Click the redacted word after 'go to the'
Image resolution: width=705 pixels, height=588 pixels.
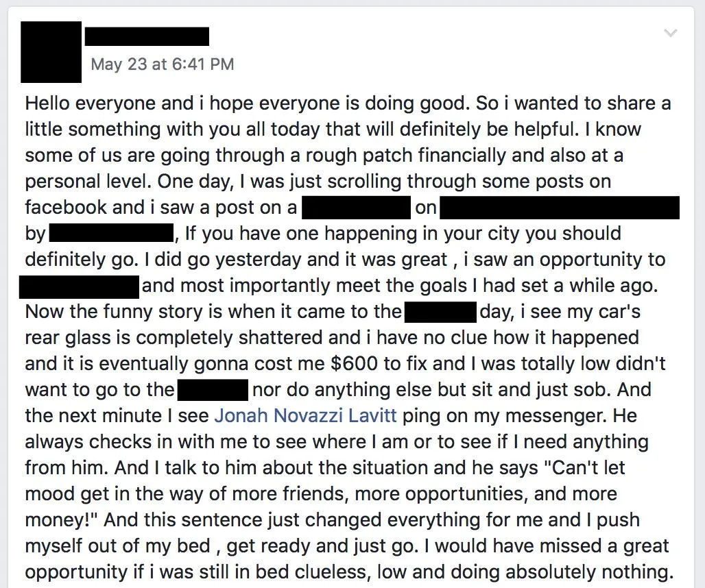(213, 390)
